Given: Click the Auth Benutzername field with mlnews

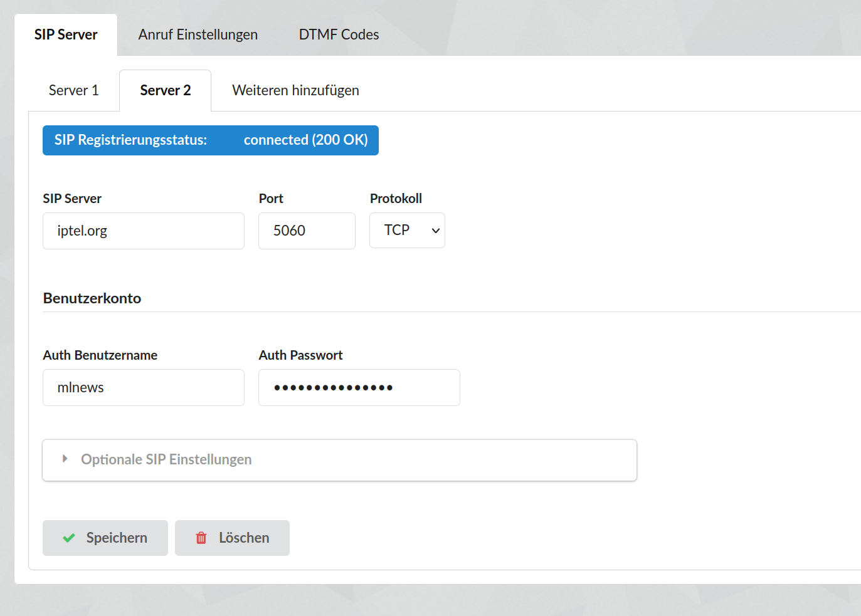Looking at the screenshot, I should [144, 387].
